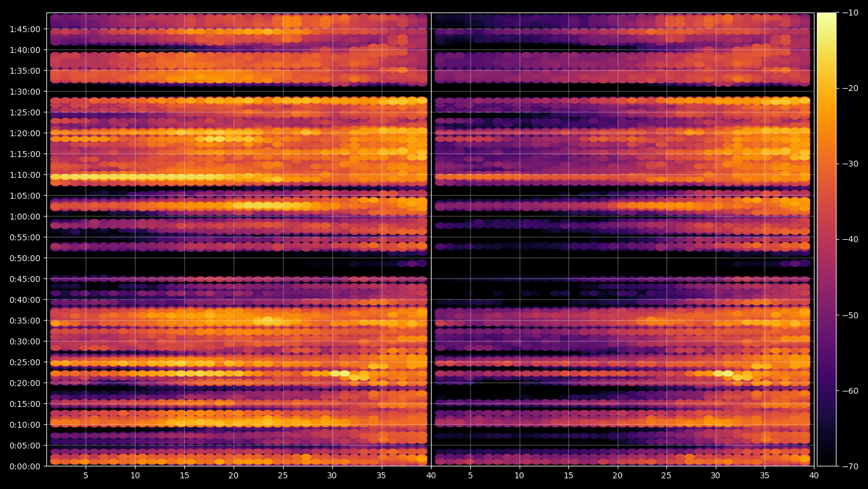This screenshot has width=868, height=489.
Task: Click the 0:40:00 y-axis tick label
Action: coord(25,300)
